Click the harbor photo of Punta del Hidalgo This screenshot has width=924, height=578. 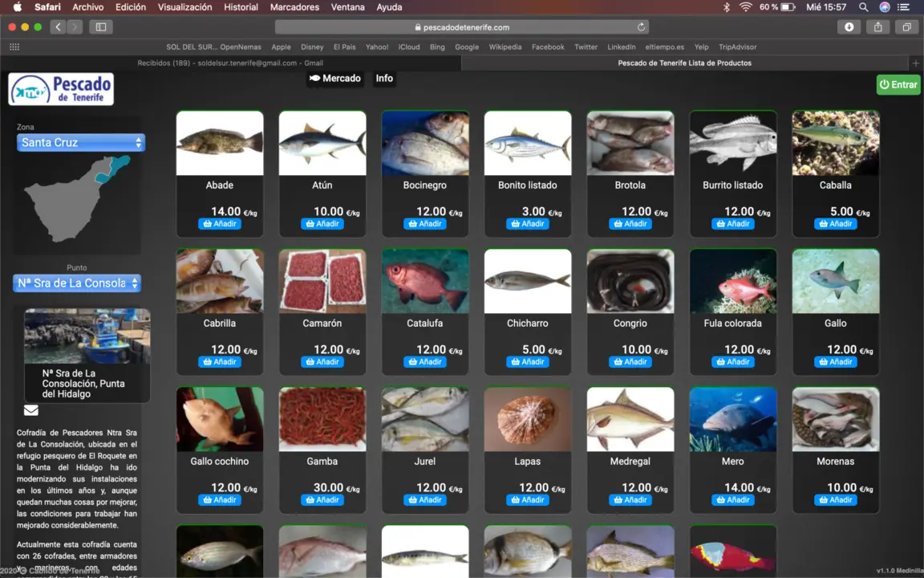click(87, 336)
